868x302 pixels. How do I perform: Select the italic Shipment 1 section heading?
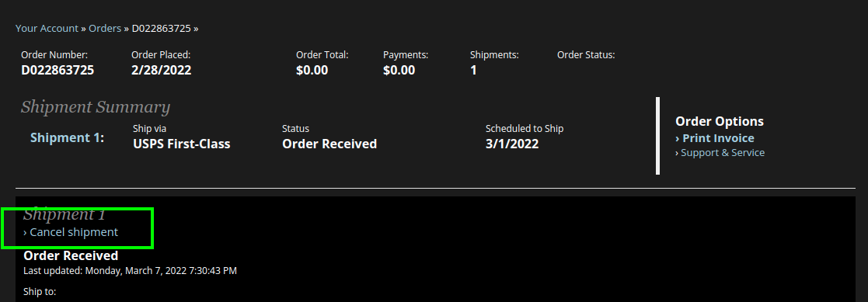[64, 214]
